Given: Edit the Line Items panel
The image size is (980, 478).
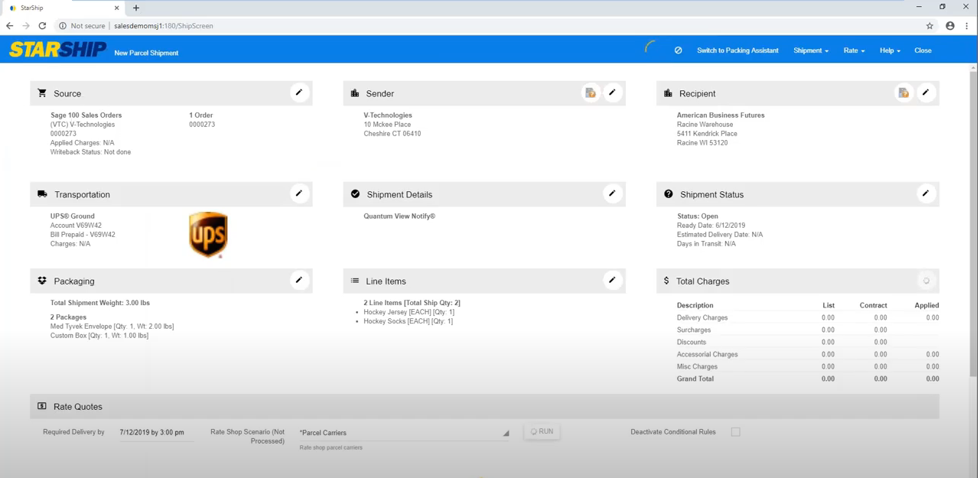Looking at the screenshot, I should [612, 281].
